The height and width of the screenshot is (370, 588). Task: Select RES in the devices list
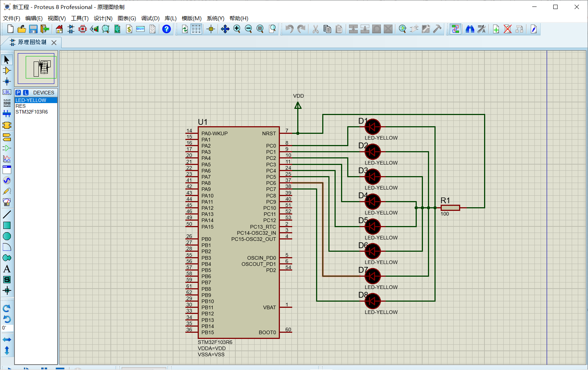point(36,106)
